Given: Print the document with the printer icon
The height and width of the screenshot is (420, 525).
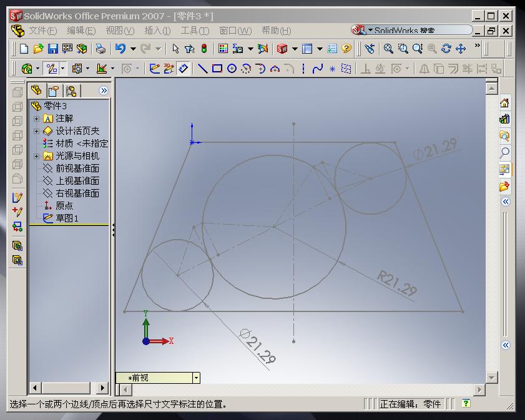Looking at the screenshot, I should point(101,49).
